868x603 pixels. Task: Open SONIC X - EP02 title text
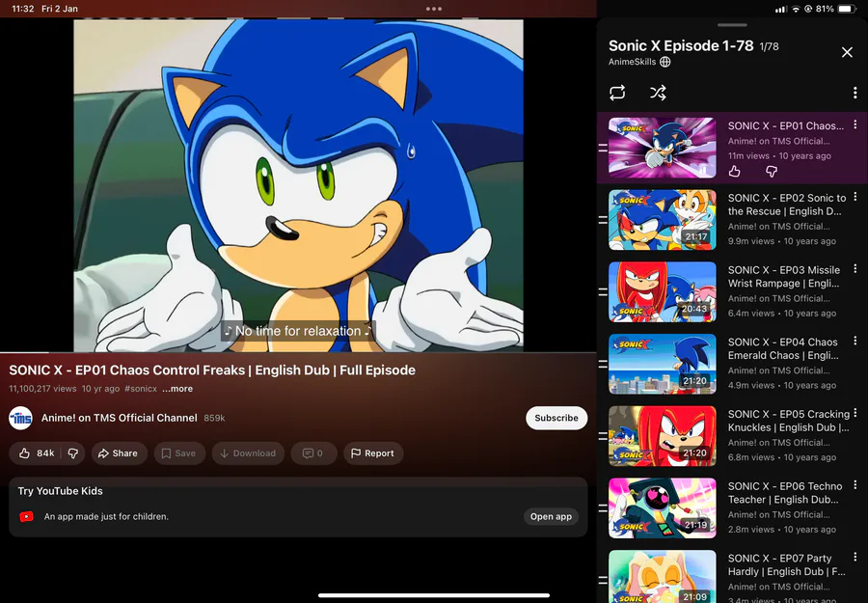click(787, 205)
